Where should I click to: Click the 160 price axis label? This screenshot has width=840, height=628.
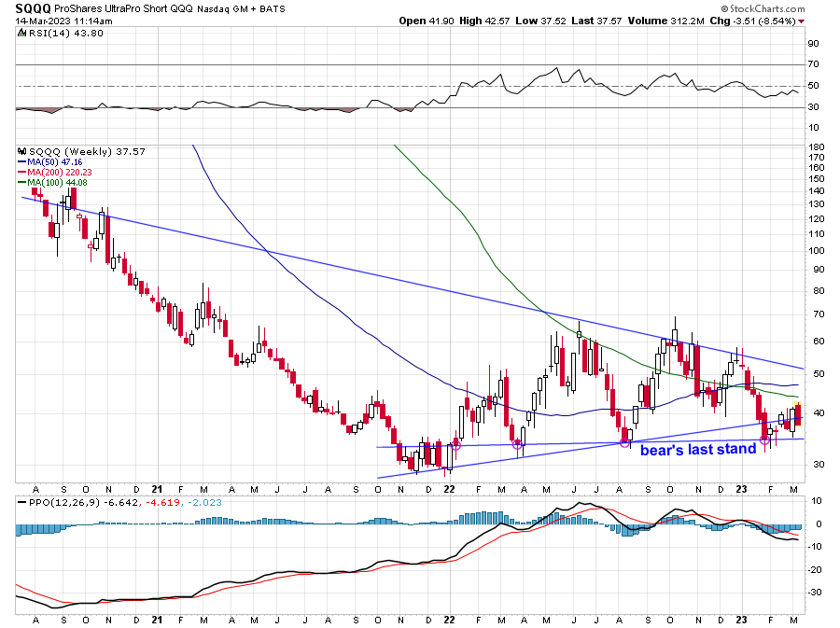click(817, 168)
